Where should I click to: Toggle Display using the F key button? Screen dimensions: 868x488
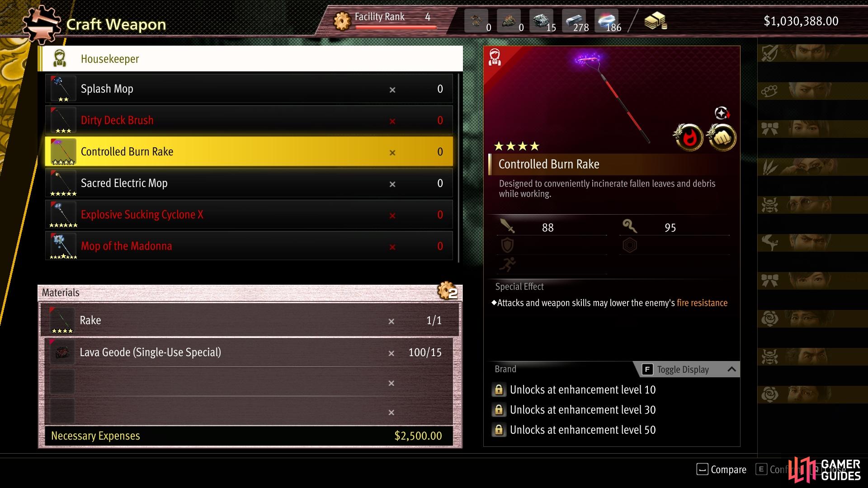click(x=647, y=370)
